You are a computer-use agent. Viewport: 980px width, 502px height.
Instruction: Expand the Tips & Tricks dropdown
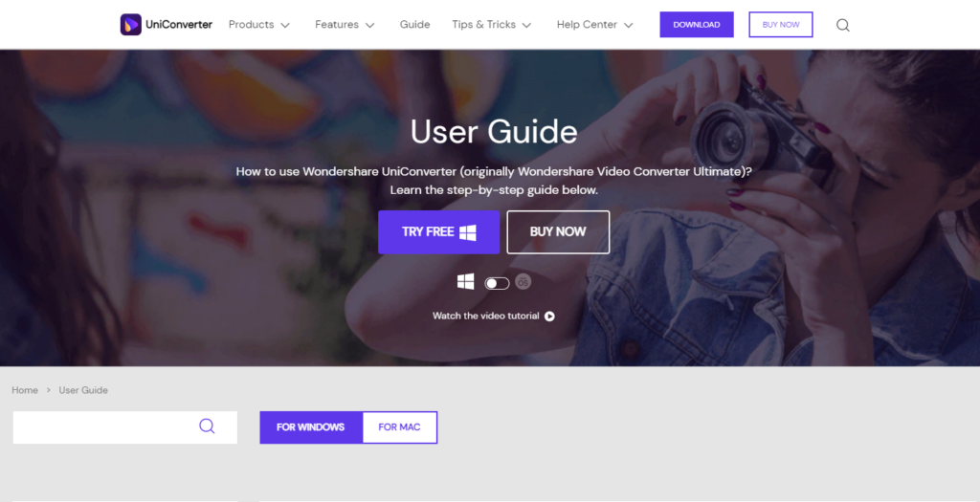pos(492,25)
